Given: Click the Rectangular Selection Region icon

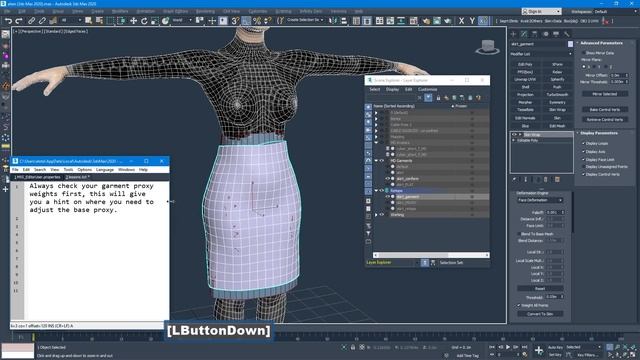Looking at the screenshot, I should (110, 21).
